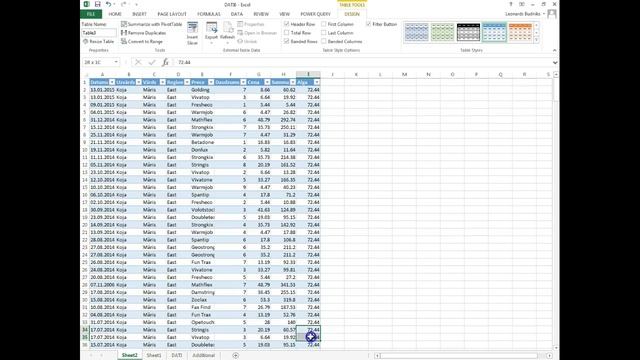Open Excel Help question mark icon
Image resolution: width=640 pixels, height=360 pixels.
click(511, 4)
